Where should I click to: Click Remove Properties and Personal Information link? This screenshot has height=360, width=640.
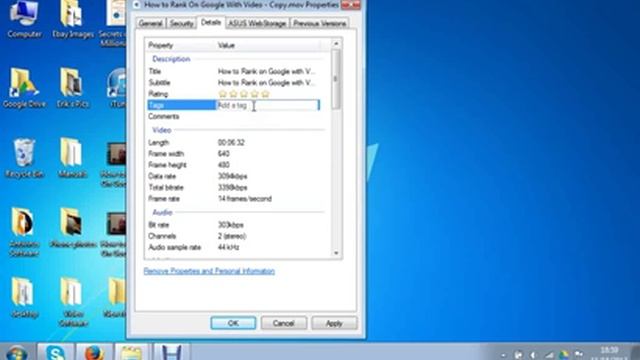click(x=209, y=271)
